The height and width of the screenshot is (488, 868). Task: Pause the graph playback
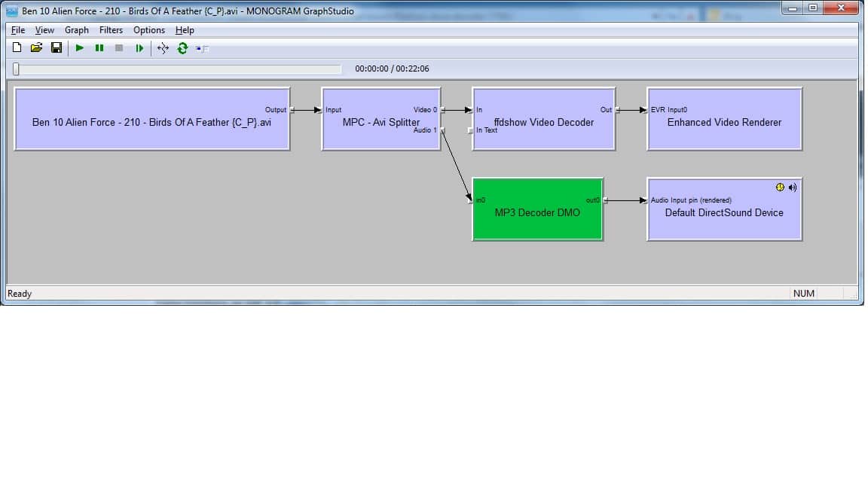(99, 48)
